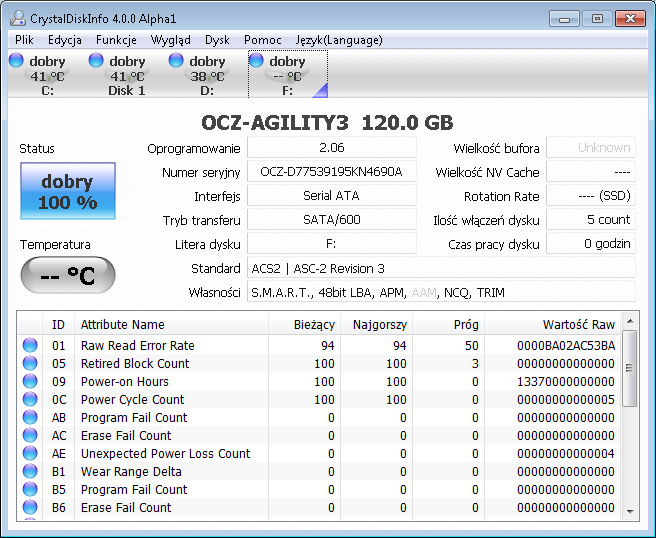Click the drive letter field showing F:
The height and width of the screenshot is (538, 656).
(x=332, y=243)
